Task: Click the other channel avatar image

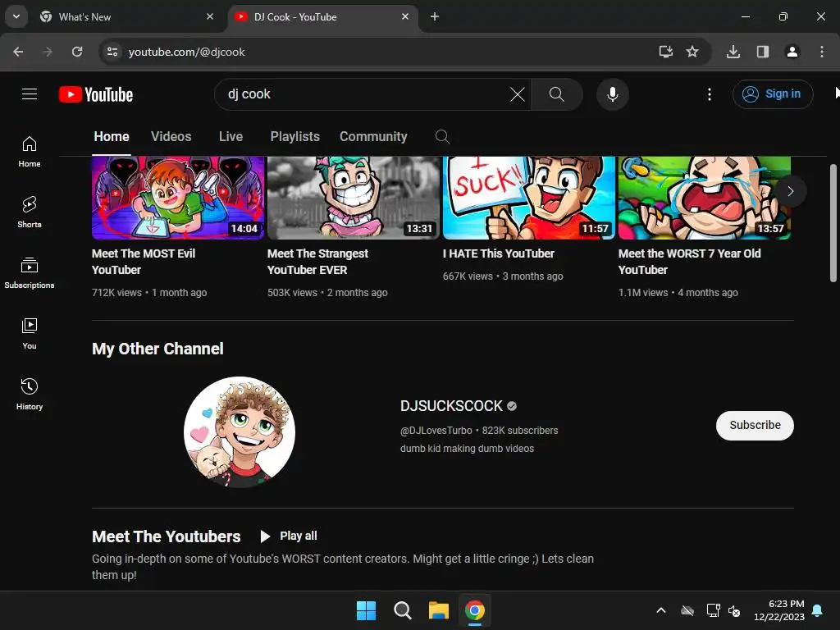Action: click(x=240, y=431)
